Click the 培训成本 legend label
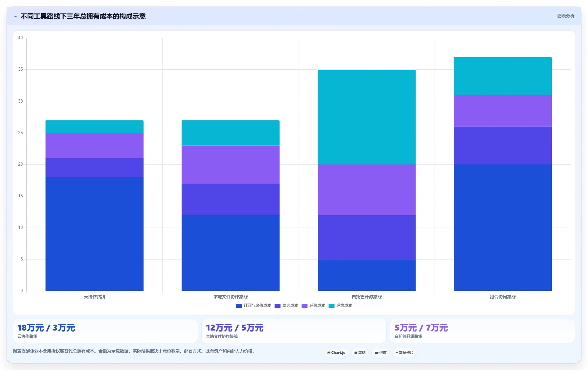Viewport: 588px width, 370px height. click(x=290, y=306)
